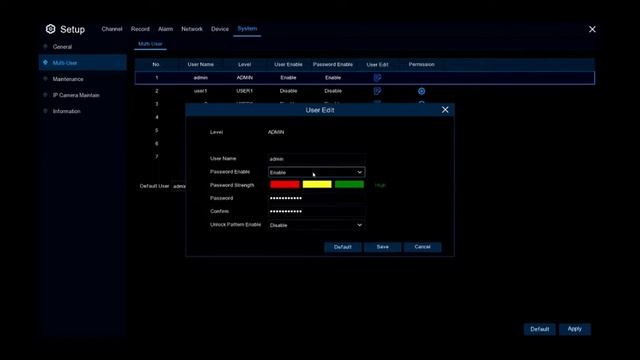
Task: Expand the Unlock Pattern Enable dropdown
Action: point(316,225)
